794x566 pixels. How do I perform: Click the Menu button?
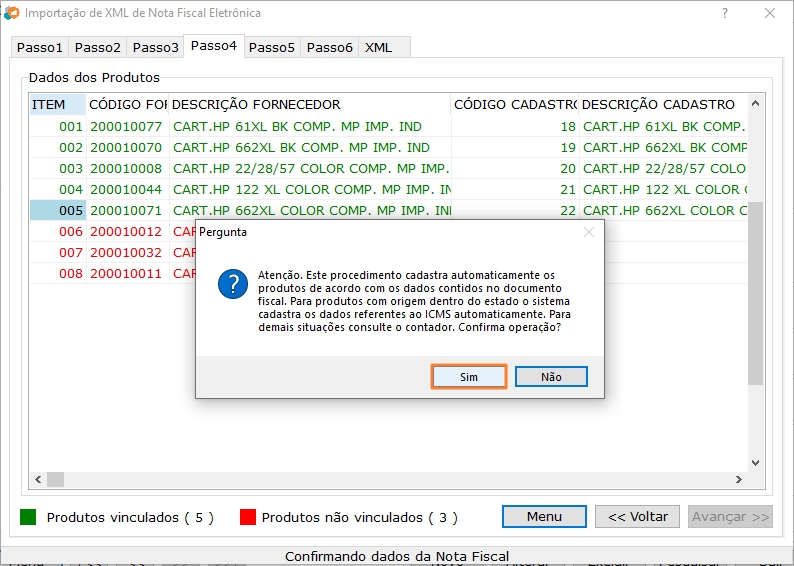[544, 517]
